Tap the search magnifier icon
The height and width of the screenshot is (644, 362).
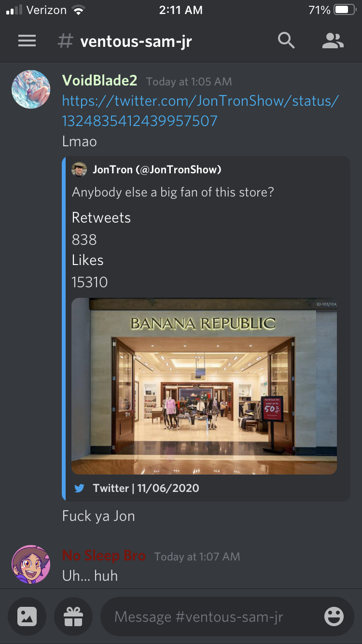[286, 41]
